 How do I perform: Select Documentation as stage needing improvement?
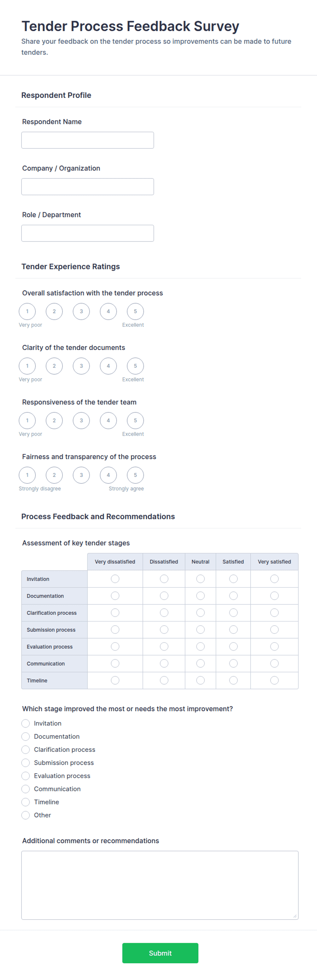26,736
